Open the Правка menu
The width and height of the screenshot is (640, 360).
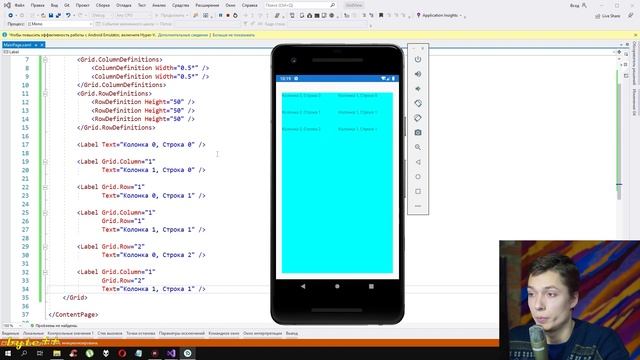click(38, 5)
